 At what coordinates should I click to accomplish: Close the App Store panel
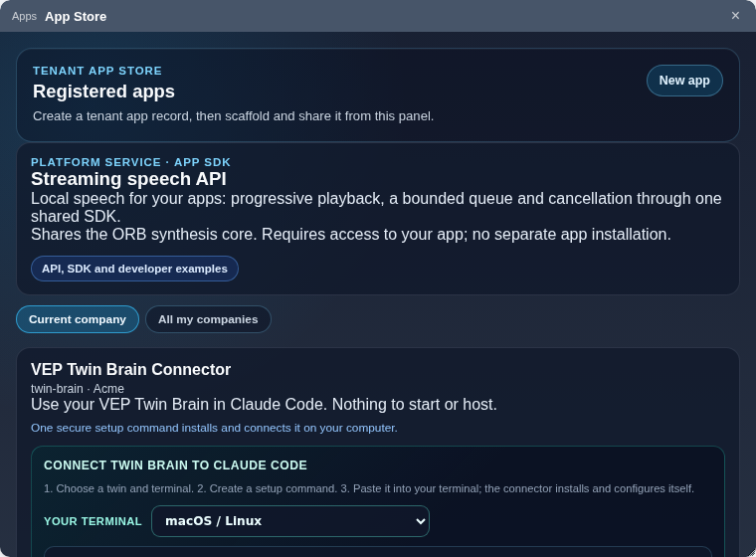click(x=735, y=16)
